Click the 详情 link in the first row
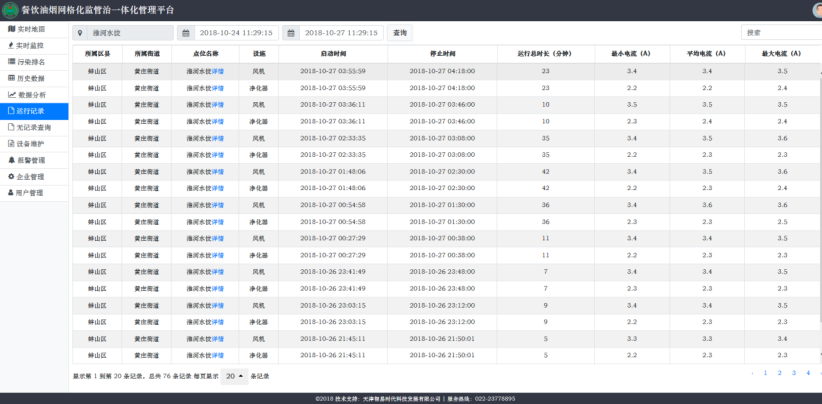This screenshot has height=404, width=822. (x=218, y=72)
